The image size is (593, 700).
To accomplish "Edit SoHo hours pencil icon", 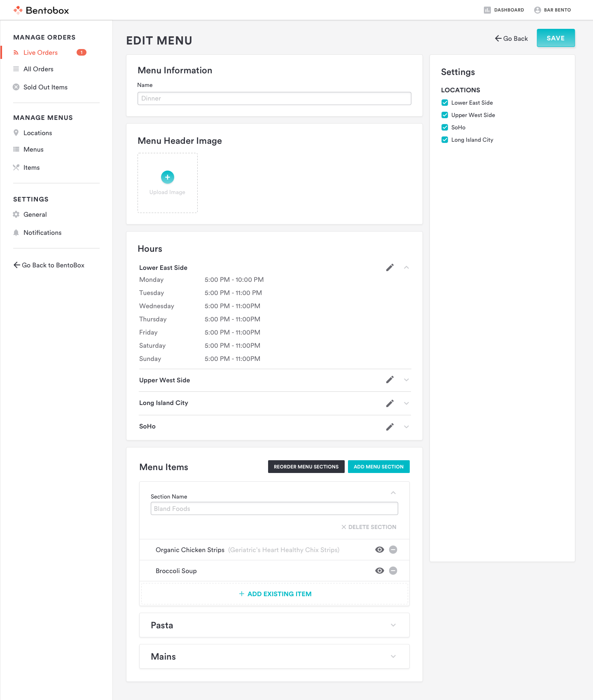I will click(390, 427).
